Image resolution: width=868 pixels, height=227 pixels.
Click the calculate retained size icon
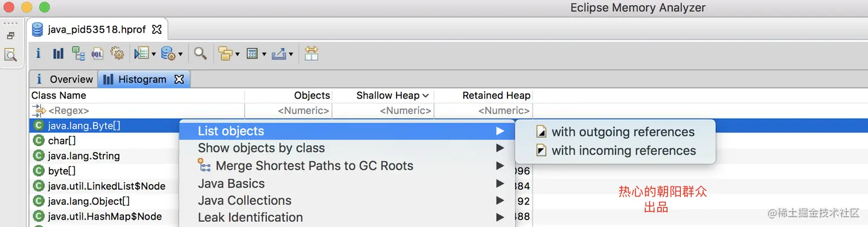(252, 54)
